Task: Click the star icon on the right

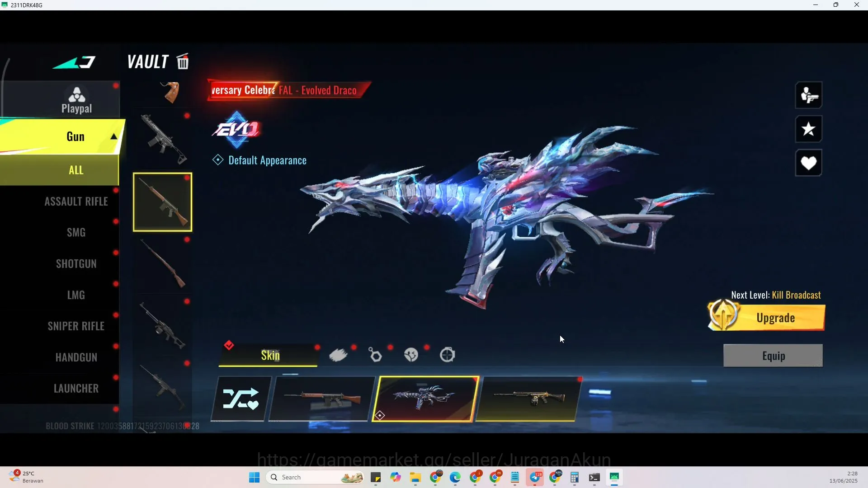Action: coord(808,129)
